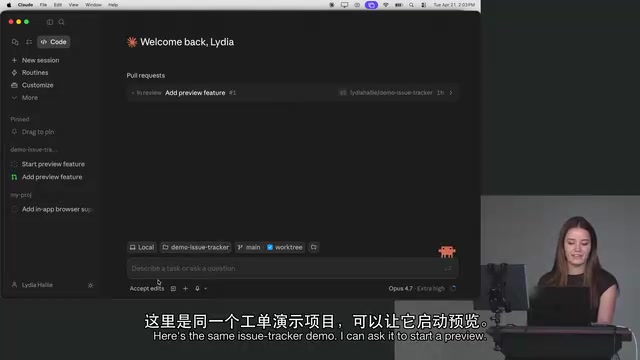Click the plus attach icon below the prompt
The width and height of the screenshot is (640, 360).
tap(185, 289)
